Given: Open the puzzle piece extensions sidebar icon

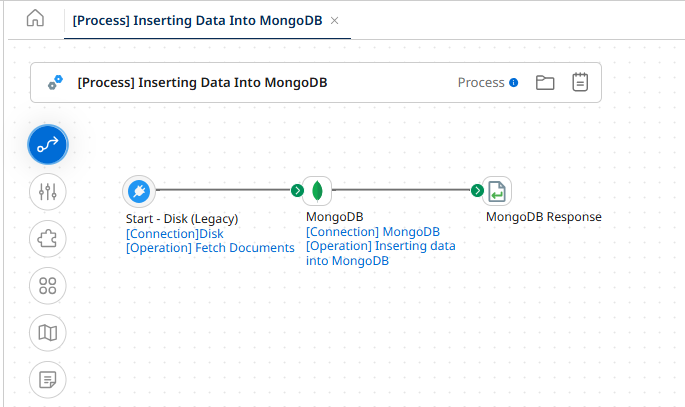Looking at the screenshot, I should (47, 238).
